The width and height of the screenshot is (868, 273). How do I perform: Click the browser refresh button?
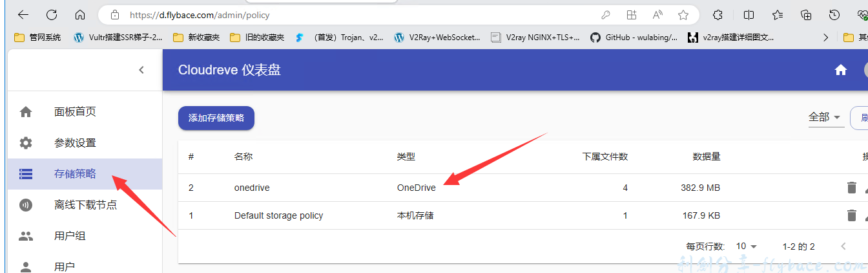click(52, 15)
